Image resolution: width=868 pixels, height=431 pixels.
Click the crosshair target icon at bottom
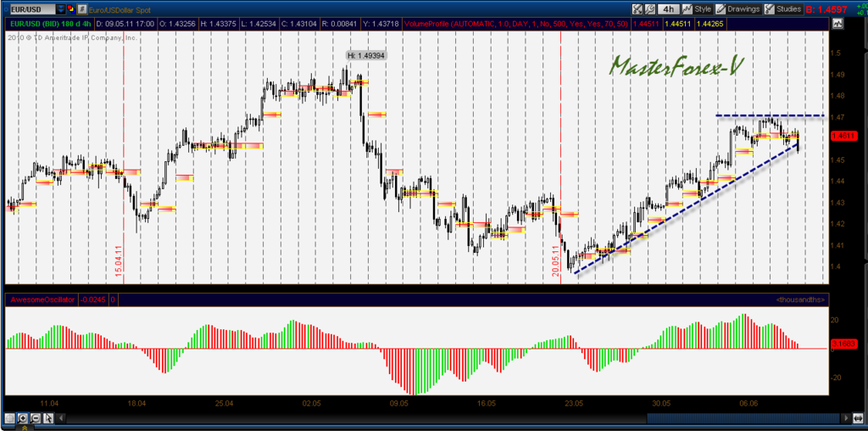pyautogui.click(x=10, y=418)
